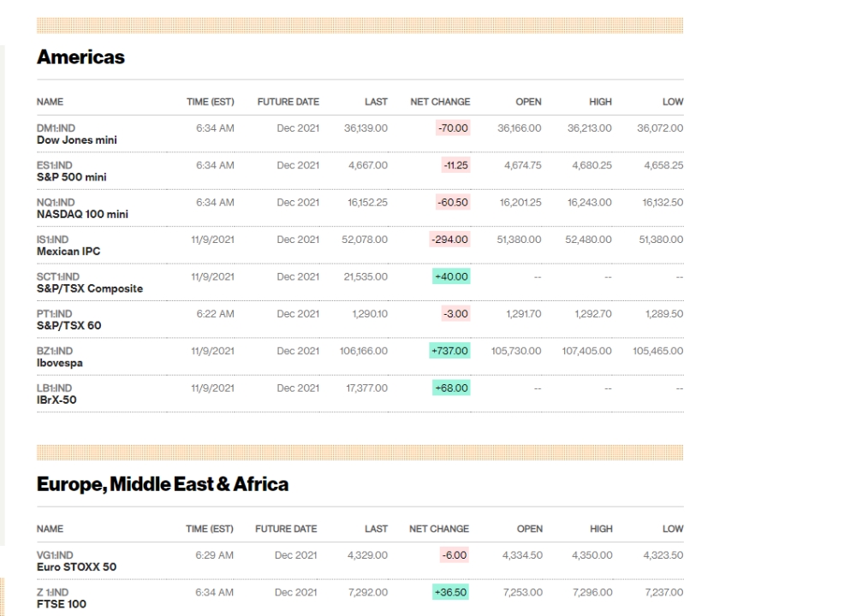Screen dimensions: 856x616
Task: Click the -11.25 net change badge
Action: 456,165
